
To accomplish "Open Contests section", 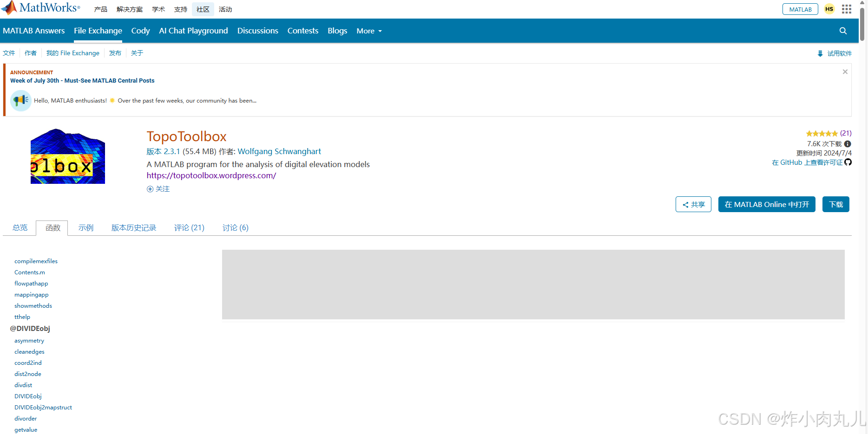I will coord(303,31).
